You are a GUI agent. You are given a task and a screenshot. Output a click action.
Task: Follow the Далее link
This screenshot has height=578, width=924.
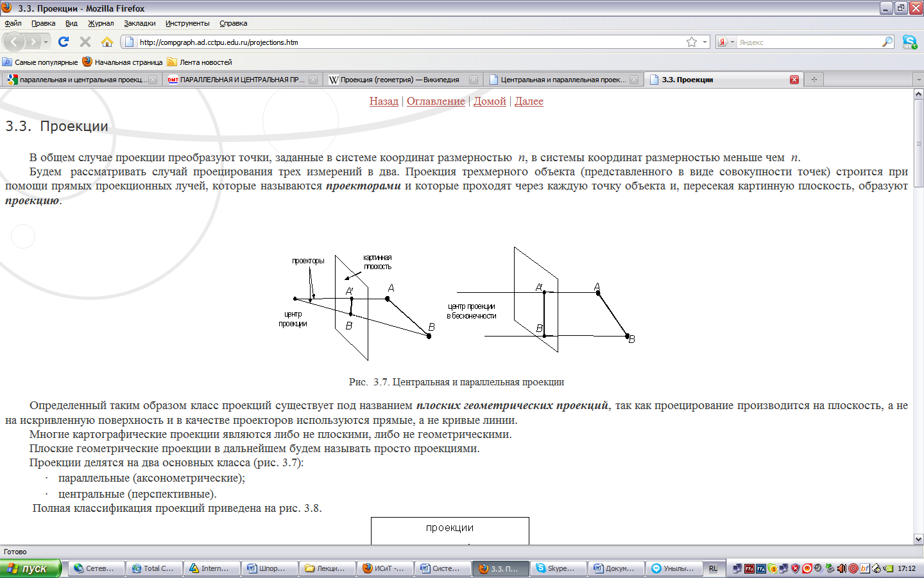point(529,101)
